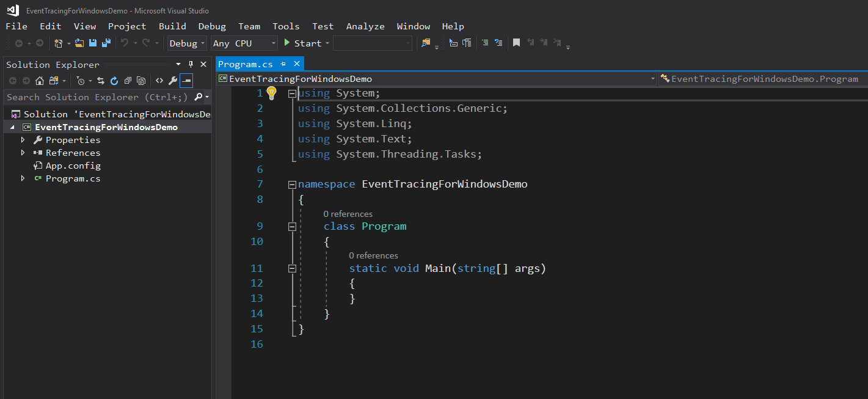The width and height of the screenshot is (868, 399).
Task: Expand the Properties tree node
Action: click(23, 140)
